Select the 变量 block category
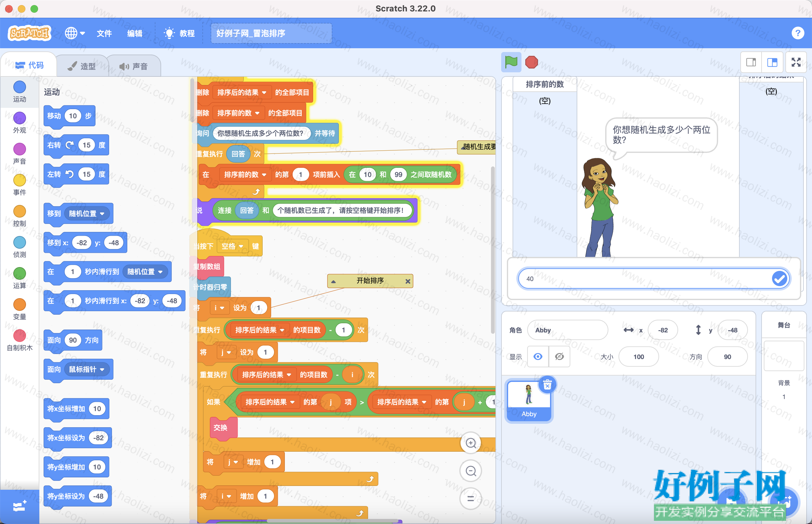The width and height of the screenshot is (812, 524). tap(19, 309)
